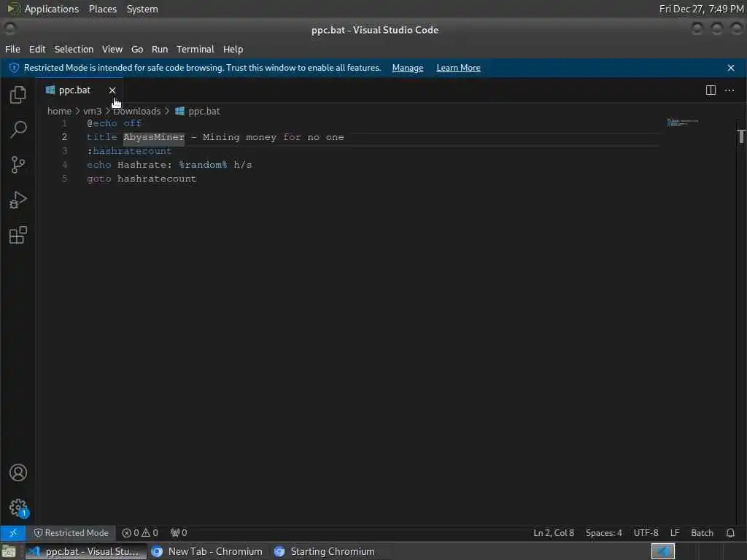Open the Help menu

point(233,49)
